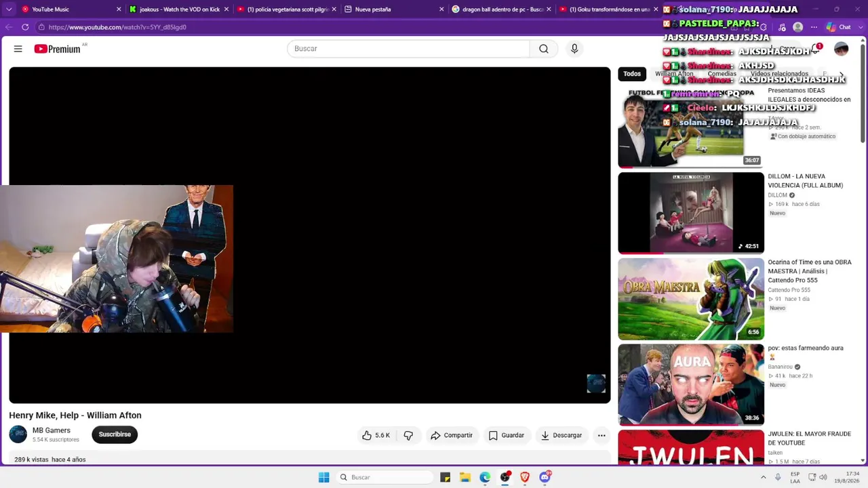The height and width of the screenshot is (488, 868).
Task: Open the YouTube guide hamburger menu
Action: click(18, 49)
